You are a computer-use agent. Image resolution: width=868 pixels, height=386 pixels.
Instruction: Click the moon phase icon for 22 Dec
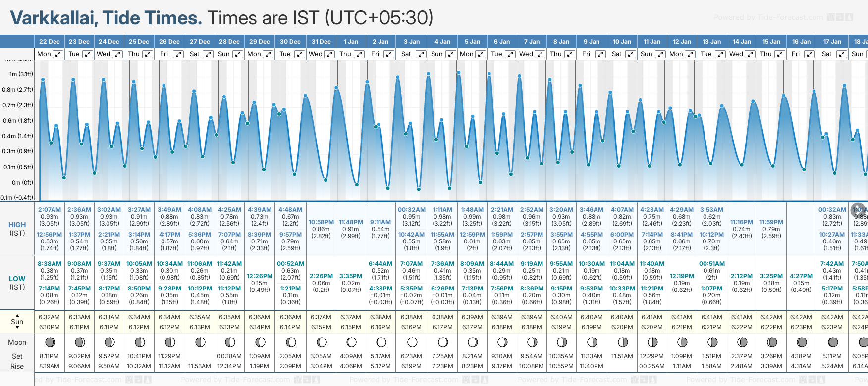click(x=50, y=342)
